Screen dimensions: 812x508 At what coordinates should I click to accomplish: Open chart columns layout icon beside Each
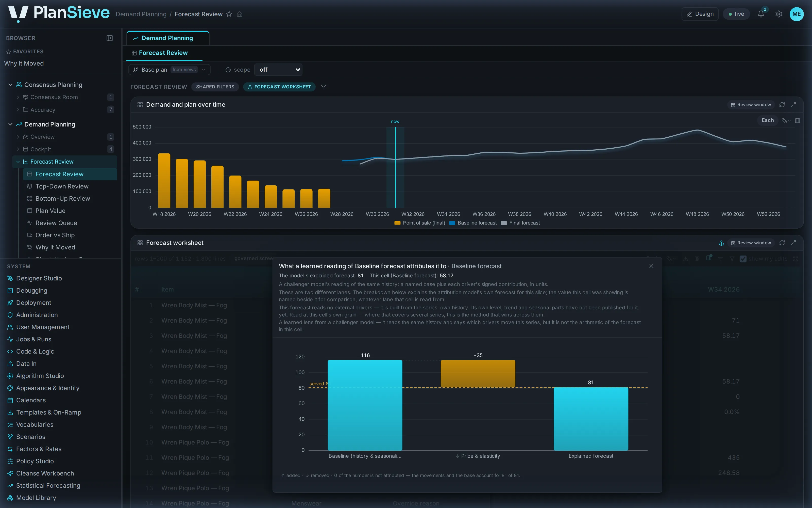pyautogui.click(x=798, y=121)
